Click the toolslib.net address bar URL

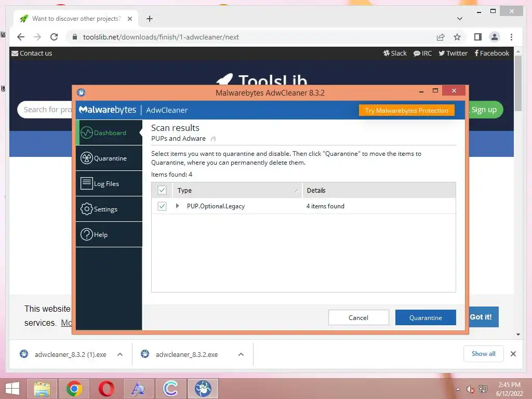point(161,37)
